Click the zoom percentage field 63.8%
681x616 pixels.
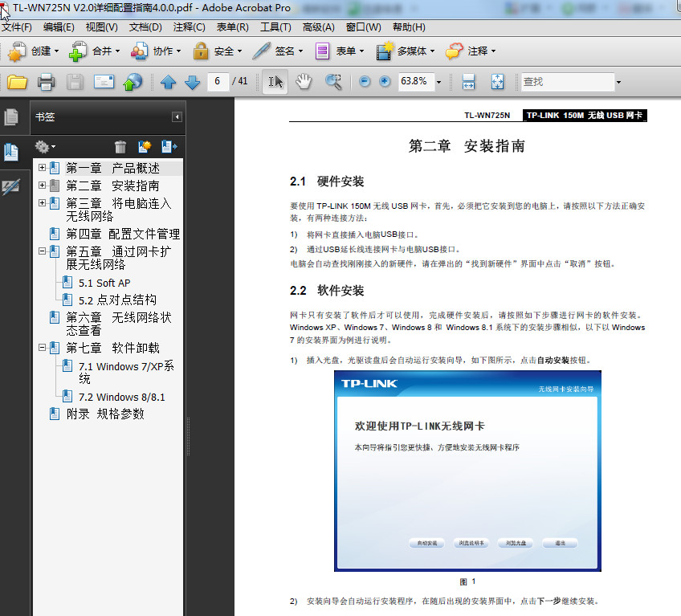[x=416, y=81]
